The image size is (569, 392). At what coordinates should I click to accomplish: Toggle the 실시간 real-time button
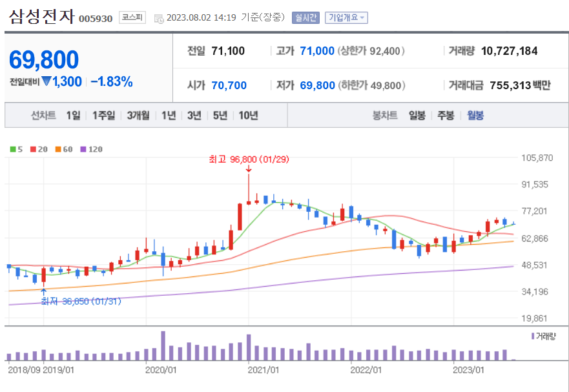point(305,17)
